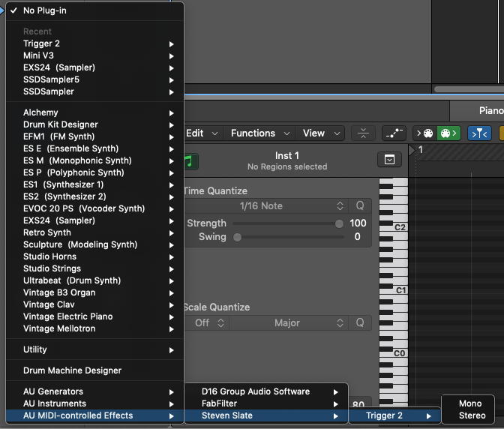Image resolution: width=504 pixels, height=429 pixels.
Task: Click the C0 piano key
Action: click(400, 353)
